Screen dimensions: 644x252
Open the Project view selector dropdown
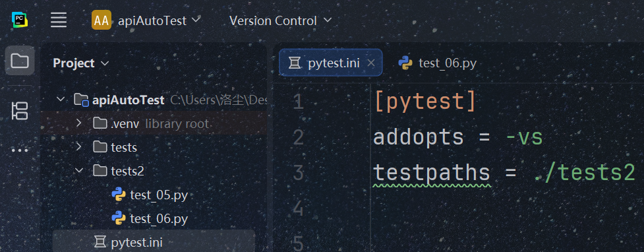(x=81, y=63)
